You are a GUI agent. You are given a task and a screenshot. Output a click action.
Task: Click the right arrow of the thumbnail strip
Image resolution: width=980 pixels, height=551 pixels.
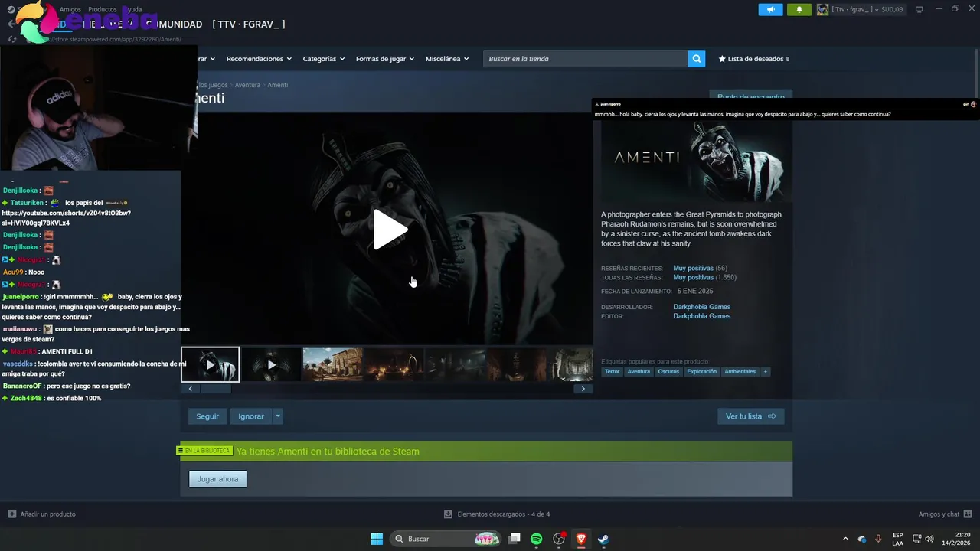point(583,389)
